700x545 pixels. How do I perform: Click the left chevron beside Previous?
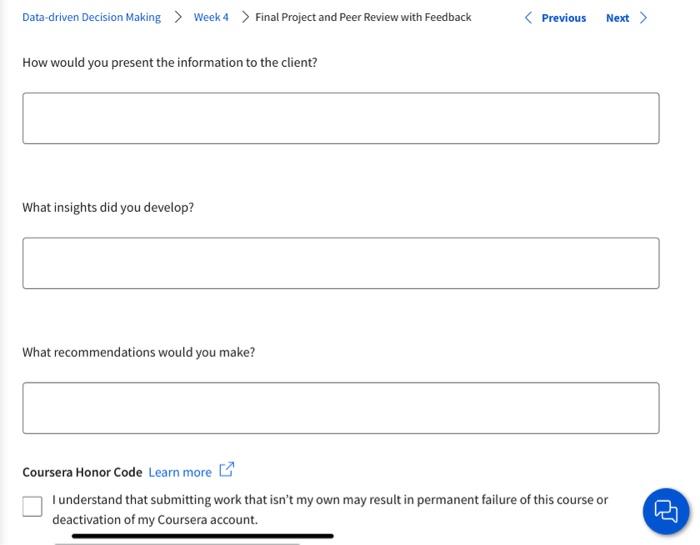528,18
